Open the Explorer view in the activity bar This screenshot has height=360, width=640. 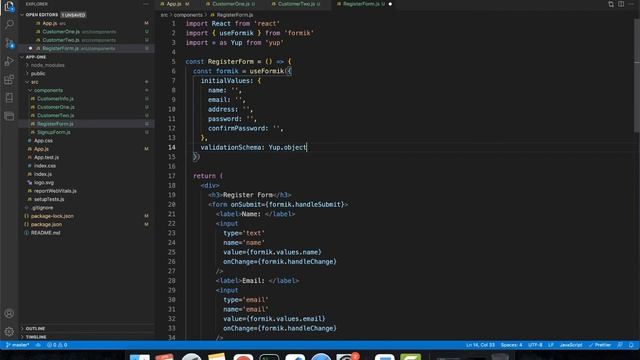tap(9, 7)
